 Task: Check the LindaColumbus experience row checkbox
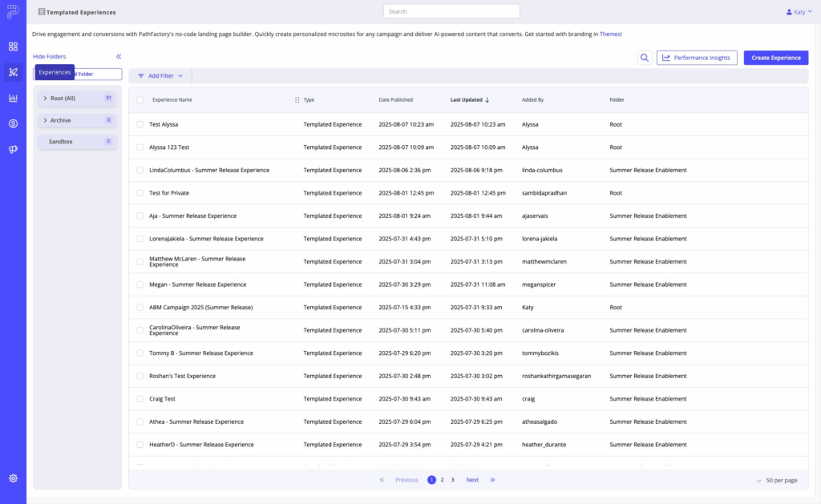coord(140,170)
